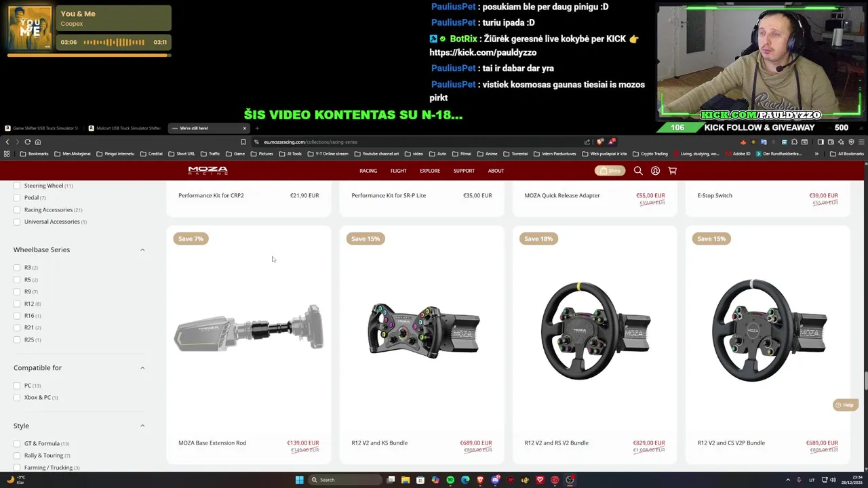Collapse the Style filter section
This screenshot has height=488, width=868.
point(142,426)
